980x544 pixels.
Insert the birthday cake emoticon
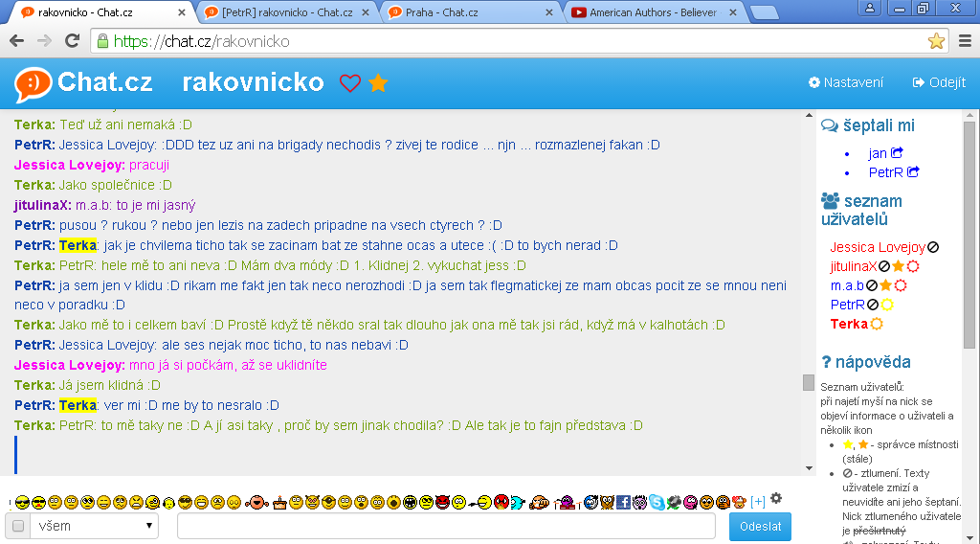coord(279,502)
